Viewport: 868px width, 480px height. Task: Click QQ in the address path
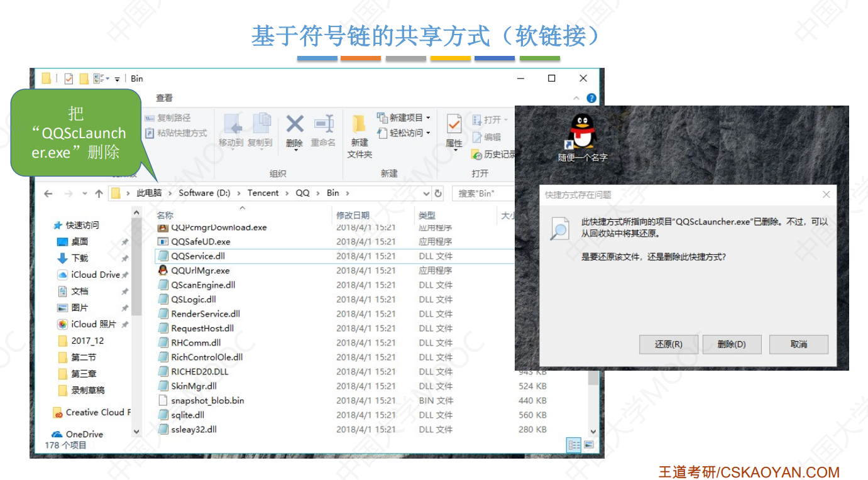303,193
